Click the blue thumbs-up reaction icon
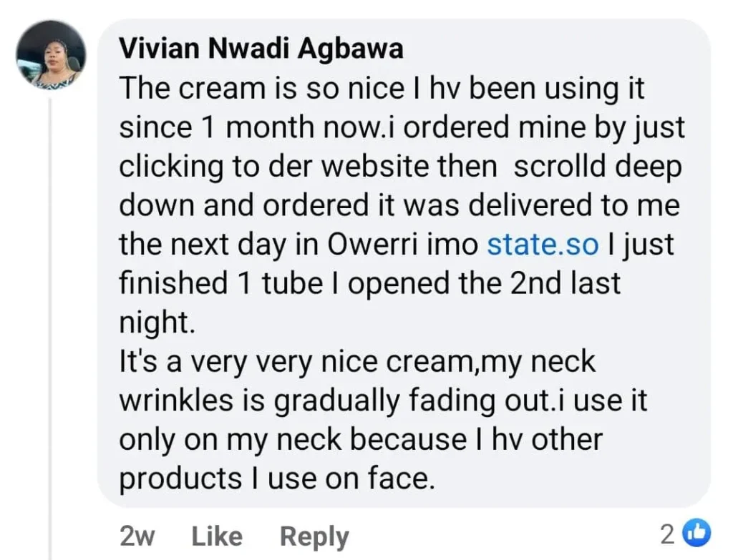This screenshot has width=733, height=560. (696, 533)
